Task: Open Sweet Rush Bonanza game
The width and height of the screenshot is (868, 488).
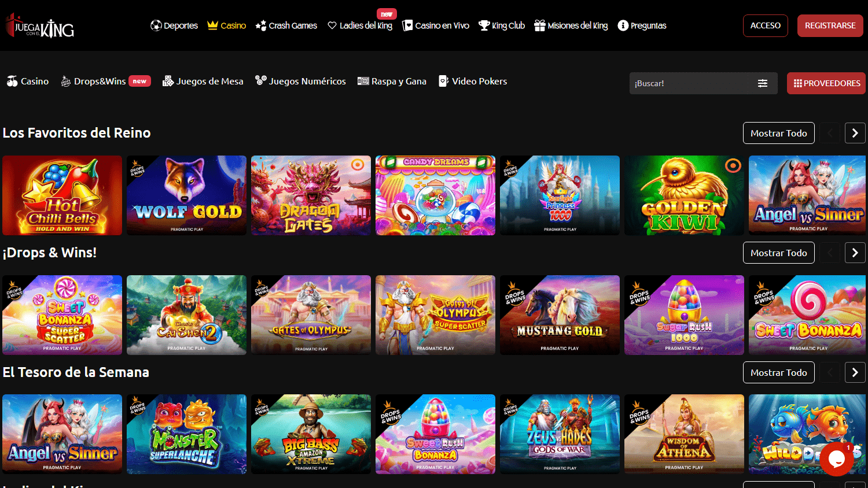Action: (435, 434)
